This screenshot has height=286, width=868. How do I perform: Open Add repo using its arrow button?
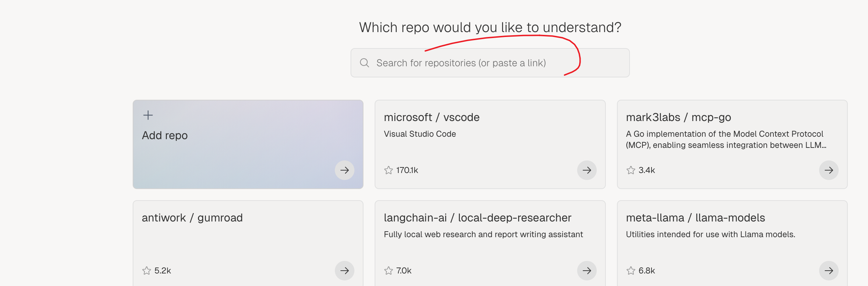tap(345, 170)
